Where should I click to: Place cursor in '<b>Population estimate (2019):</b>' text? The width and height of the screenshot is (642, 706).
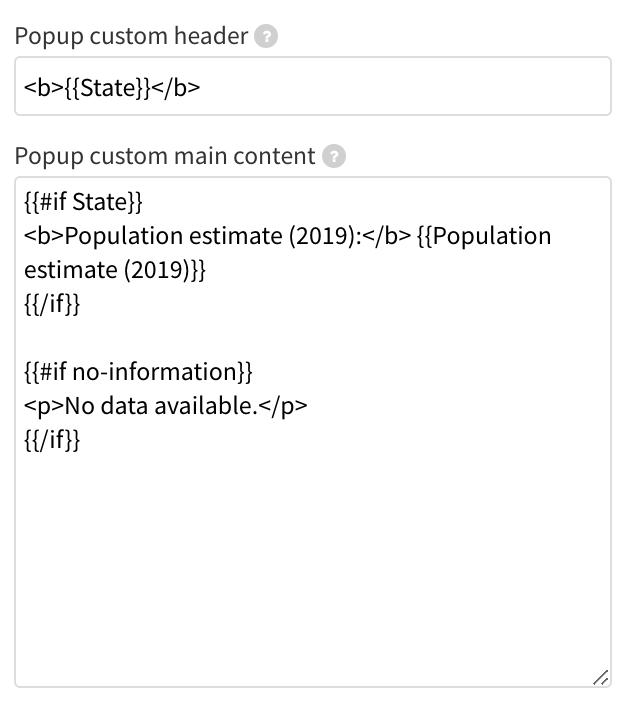pos(217,236)
